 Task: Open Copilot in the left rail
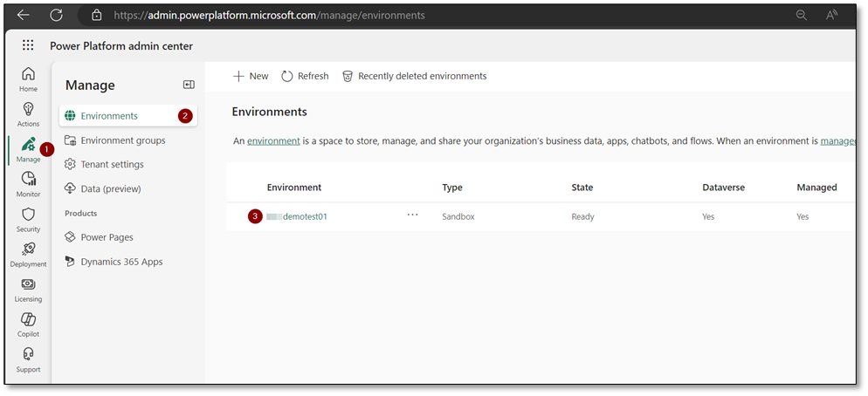(x=28, y=324)
